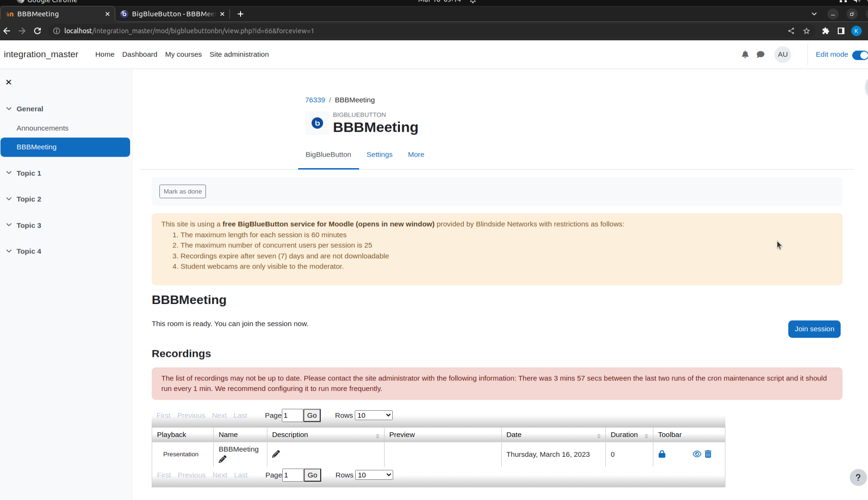
Task: Click the bottom Page number field
Action: coord(293,475)
